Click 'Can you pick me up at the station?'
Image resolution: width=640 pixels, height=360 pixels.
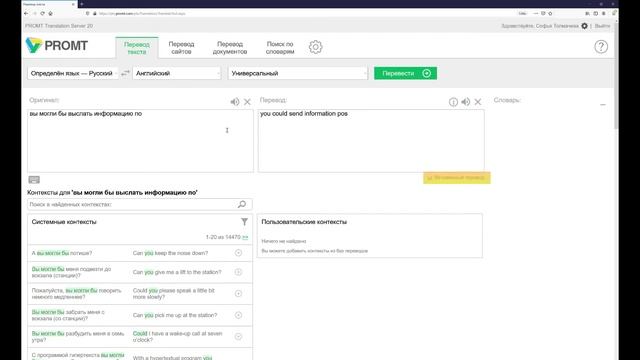coord(175,315)
